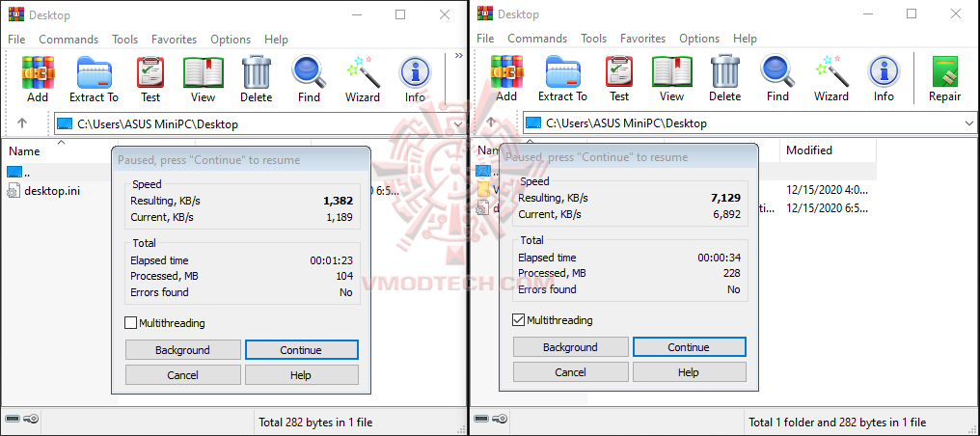This screenshot has width=980, height=436.
Task: Open Options menu in left window
Action: [x=231, y=40]
